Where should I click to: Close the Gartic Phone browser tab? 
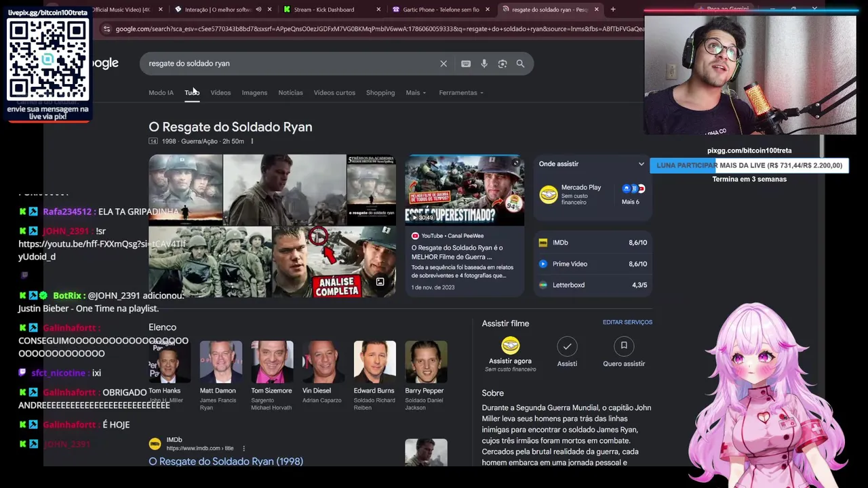click(487, 9)
